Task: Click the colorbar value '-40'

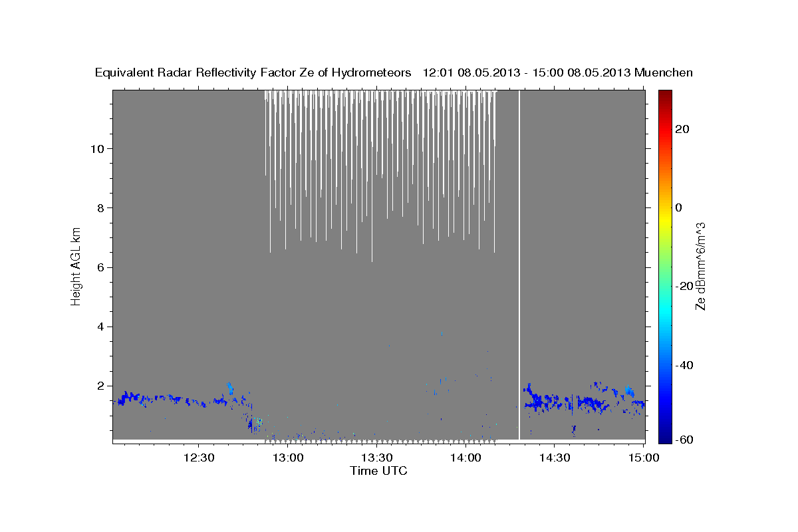Action: pos(684,365)
